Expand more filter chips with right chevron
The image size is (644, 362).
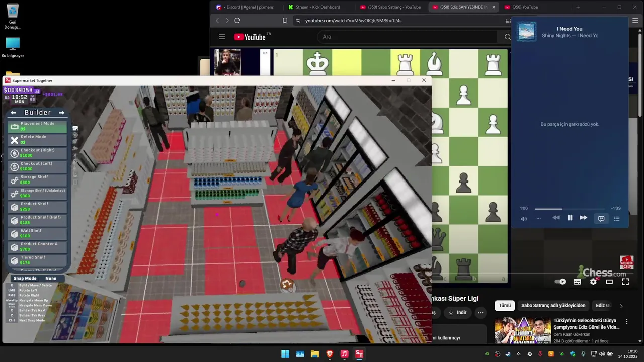pyautogui.click(x=621, y=306)
